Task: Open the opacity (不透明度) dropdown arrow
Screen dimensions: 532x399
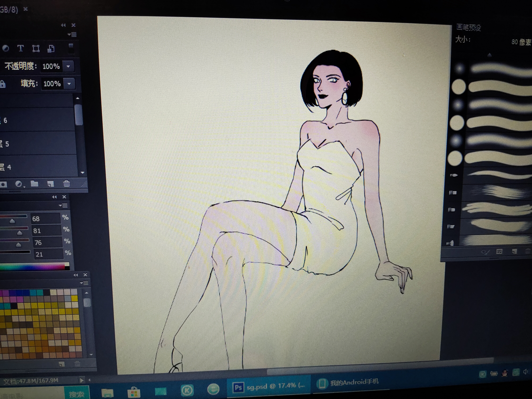Action: 68,66
